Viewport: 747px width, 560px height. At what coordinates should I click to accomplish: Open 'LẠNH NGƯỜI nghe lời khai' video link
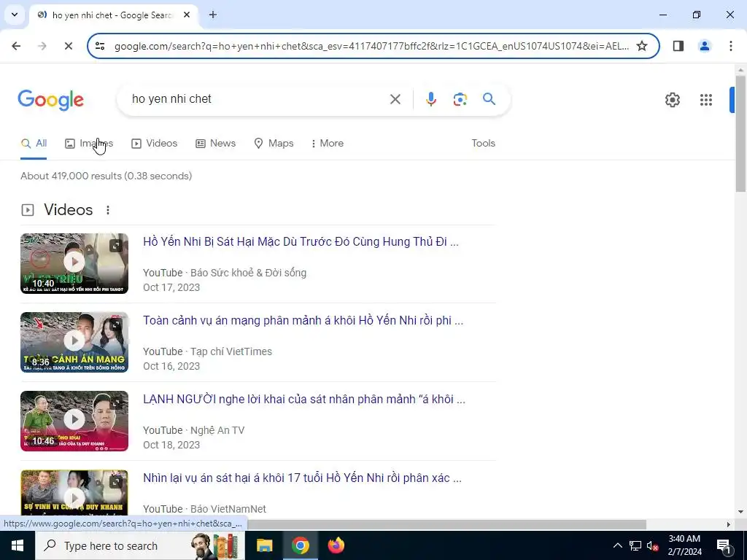(x=304, y=399)
